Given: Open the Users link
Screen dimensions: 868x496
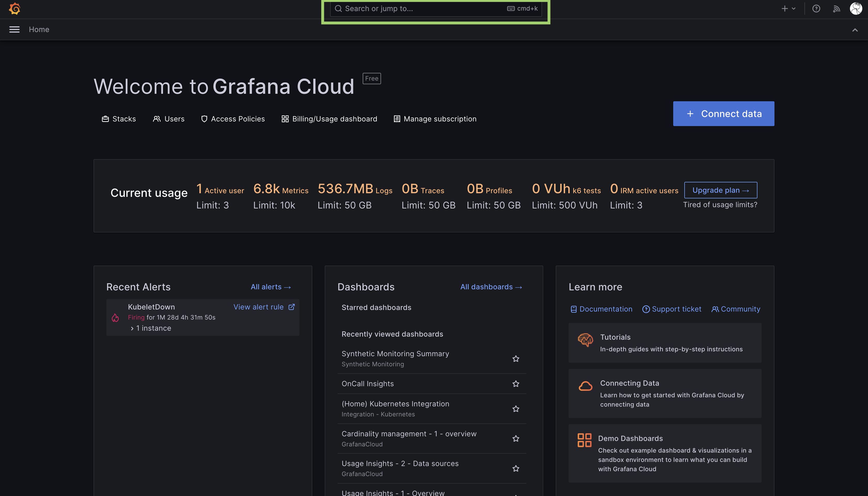Looking at the screenshot, I should click(x=169, y=119).
